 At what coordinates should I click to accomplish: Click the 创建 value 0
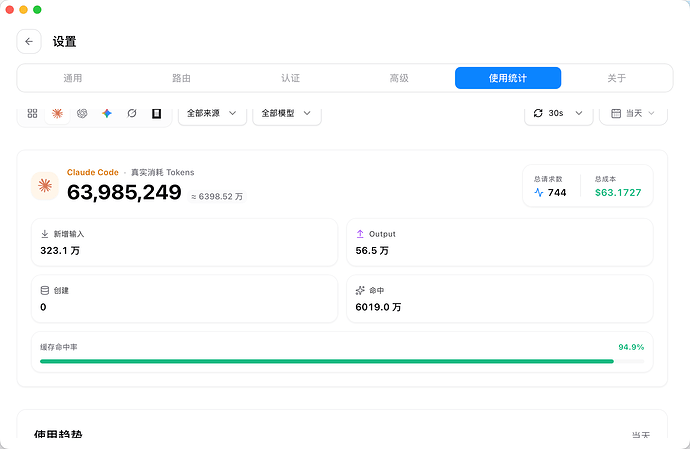tap(43, 307)
